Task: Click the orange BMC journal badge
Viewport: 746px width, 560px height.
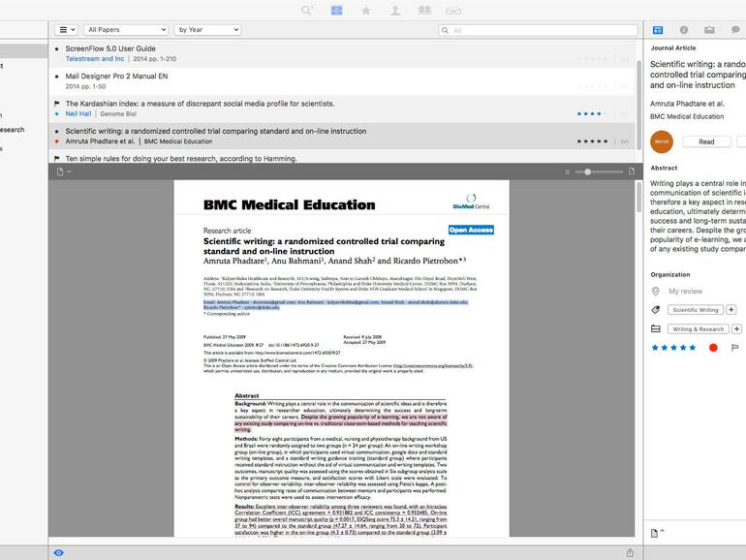Action: 662,141
